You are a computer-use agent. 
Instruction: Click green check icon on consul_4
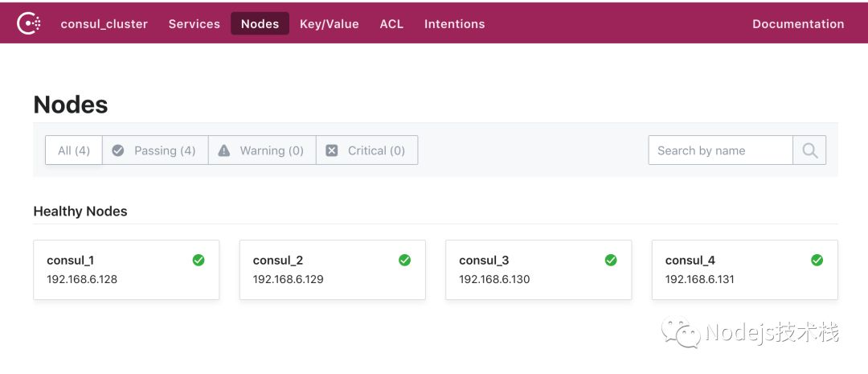(x=817, y=260)
